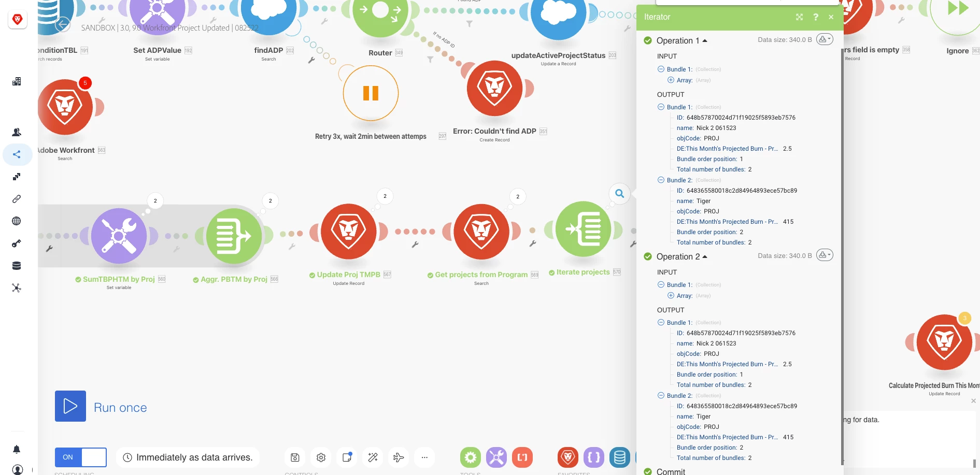
Task: Open operations bubble 2 above Update Proj TMPB
Action: click(385, 196)
